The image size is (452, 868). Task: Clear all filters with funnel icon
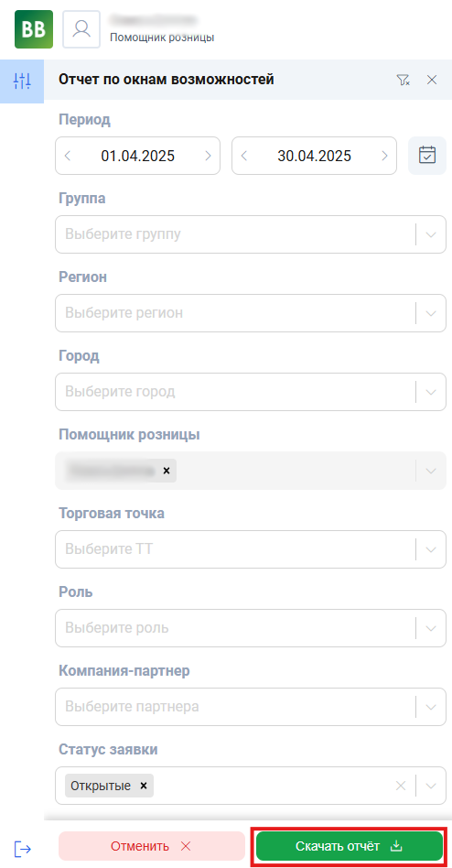tap(403, 81)
